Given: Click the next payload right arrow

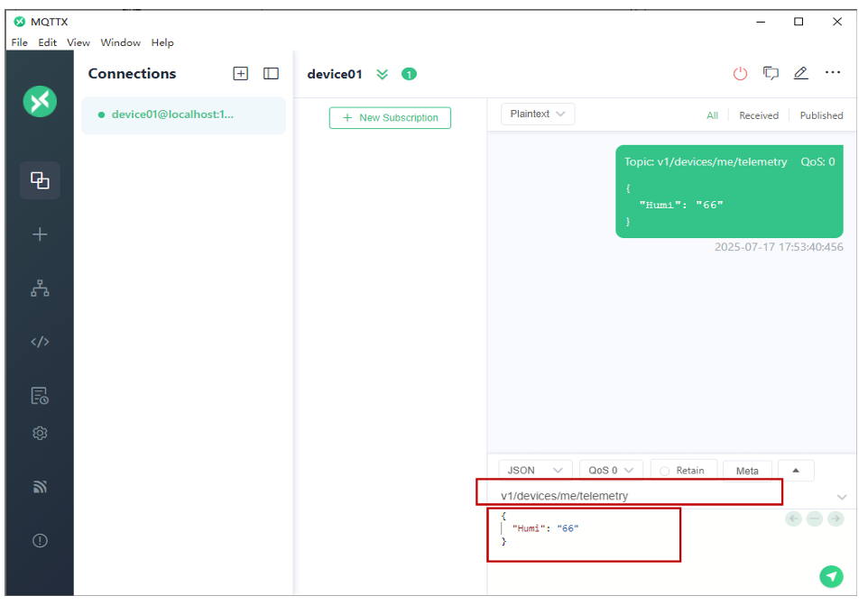Looking at the screenshot, I should (x=836, y=518).
